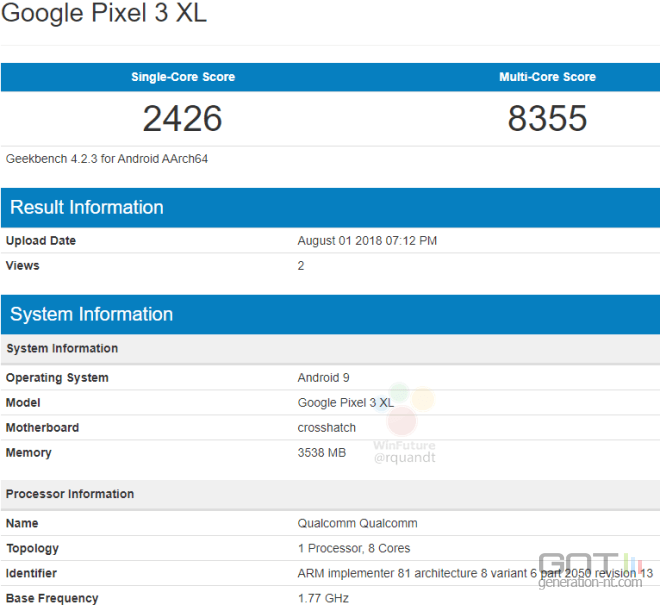The image size is (660, 611).
Task: Select the Model value Google Pixel 3 XL
Action: point(346,403)
